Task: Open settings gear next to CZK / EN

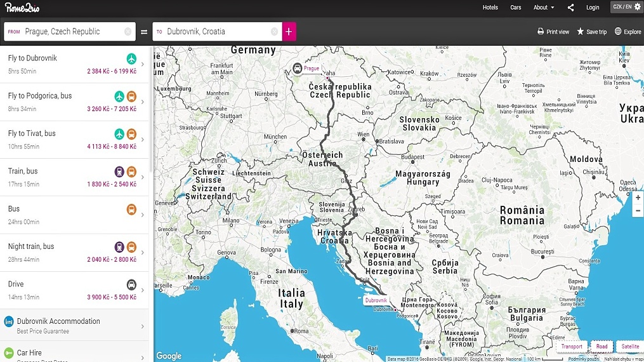Action: pos(638,7)
